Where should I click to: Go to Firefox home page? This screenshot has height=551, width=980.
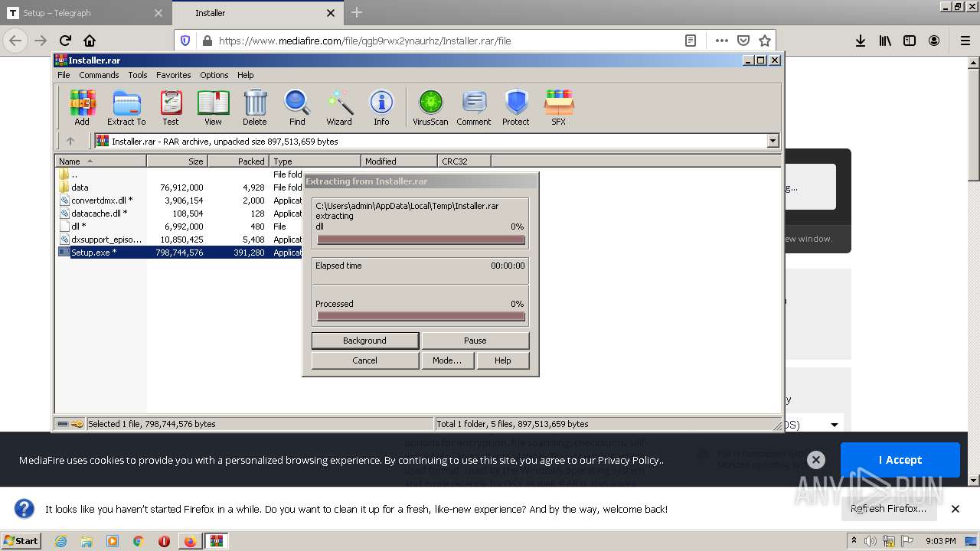point(90,41)
